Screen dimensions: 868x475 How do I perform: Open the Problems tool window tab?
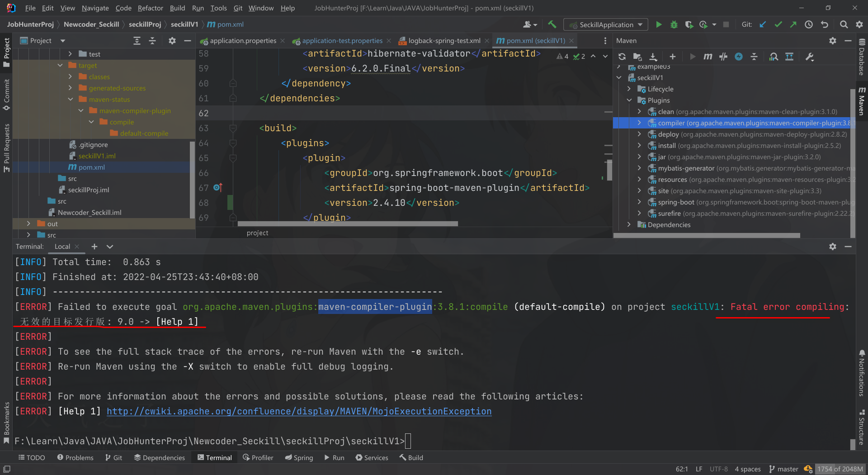(x=75, y=458)
